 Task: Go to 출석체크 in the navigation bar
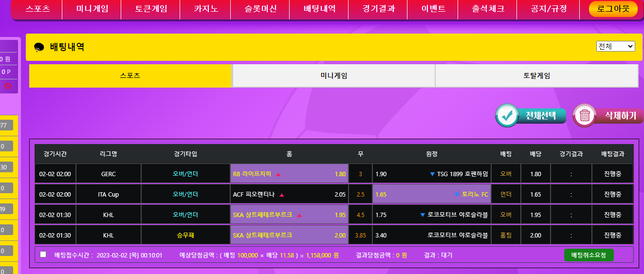click(x=488, y=9)
